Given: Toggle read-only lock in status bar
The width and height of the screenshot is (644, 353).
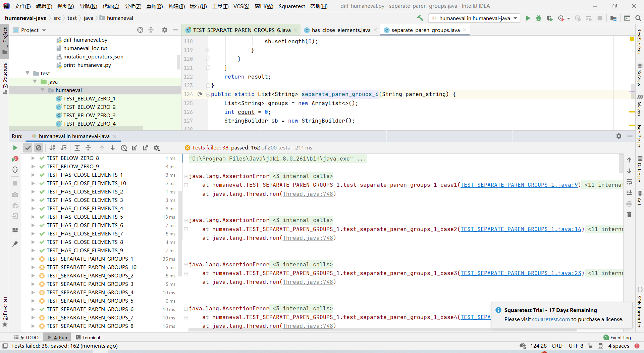Looking at the screenshot, I should [590, 346].
